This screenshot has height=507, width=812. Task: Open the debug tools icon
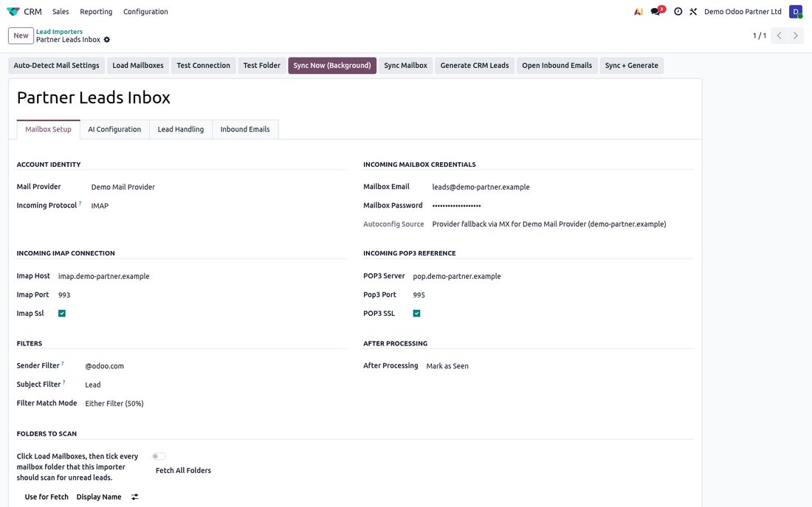(693, 11)
